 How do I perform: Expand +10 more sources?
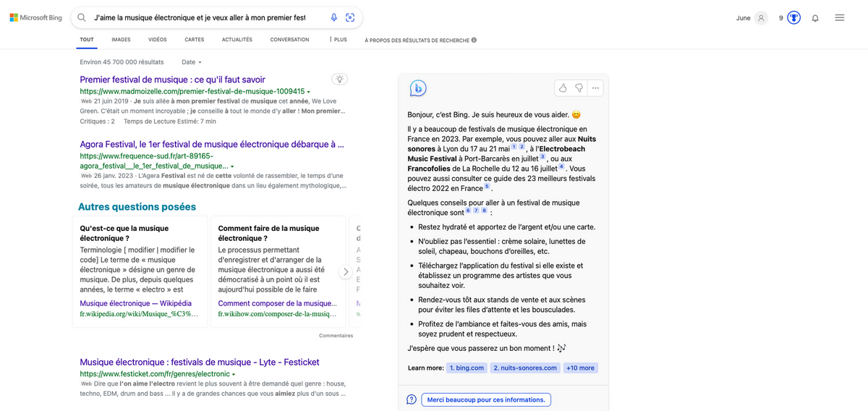(x=581, y=368)
